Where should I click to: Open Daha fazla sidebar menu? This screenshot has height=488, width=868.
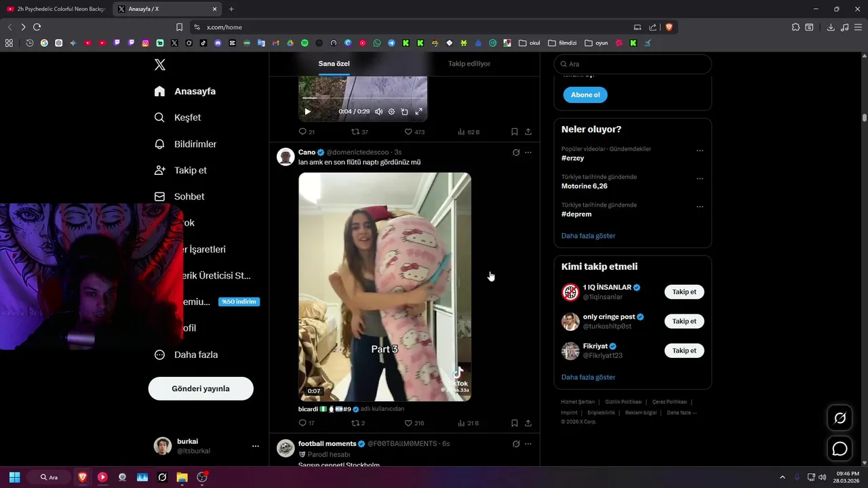coord(186,354)
